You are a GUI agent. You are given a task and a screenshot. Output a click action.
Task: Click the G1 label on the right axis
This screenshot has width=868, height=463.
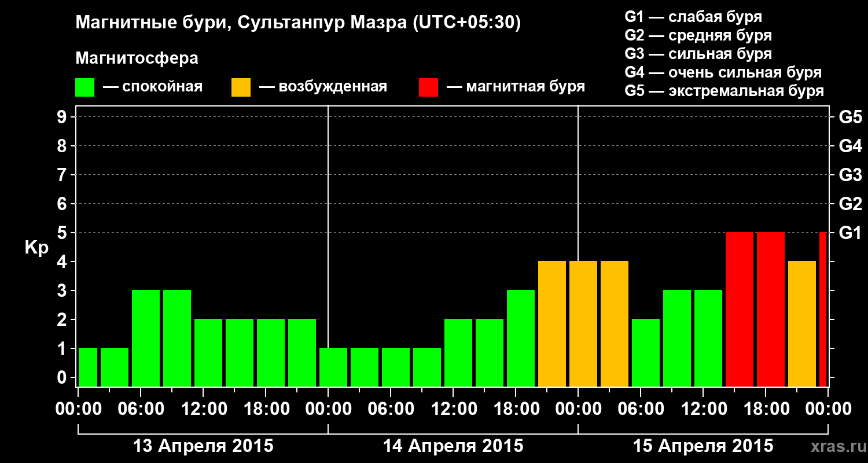tap(850, 233)
